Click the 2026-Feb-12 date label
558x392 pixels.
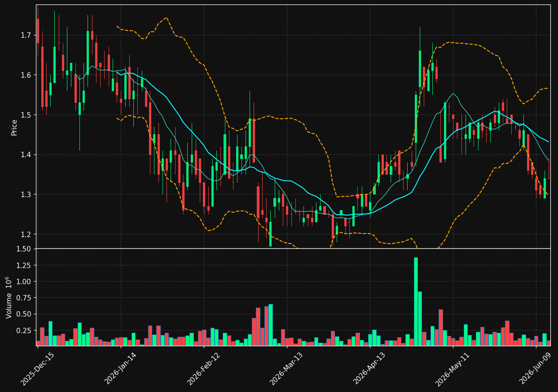203,368
